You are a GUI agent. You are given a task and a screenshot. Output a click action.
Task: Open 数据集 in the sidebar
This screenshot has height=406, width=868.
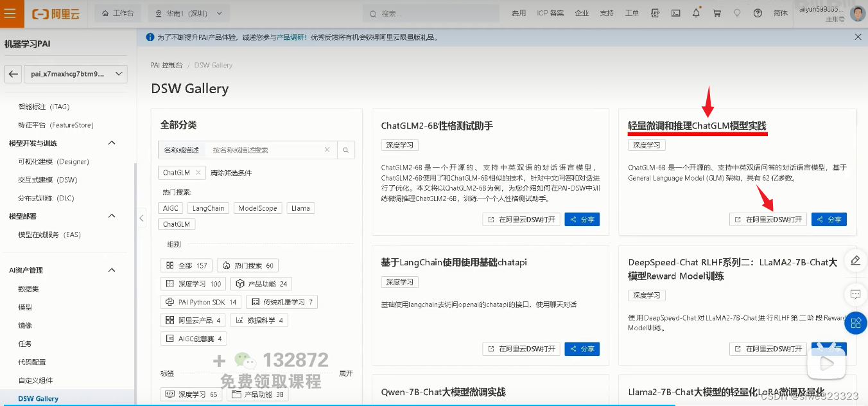29,289
